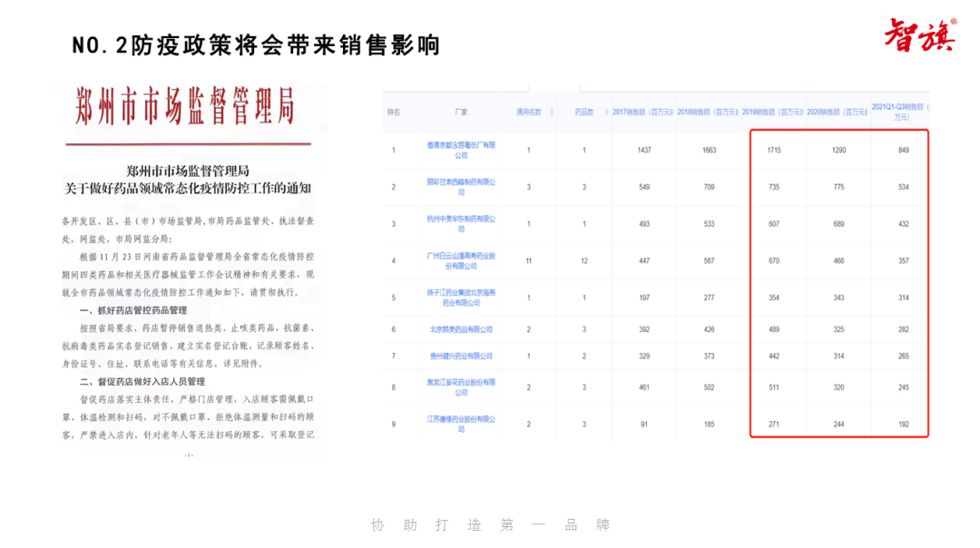Viewport: 980px width, 548px height.
Task: Click the 2019销售额 column header
Action: tap(774, 113)
